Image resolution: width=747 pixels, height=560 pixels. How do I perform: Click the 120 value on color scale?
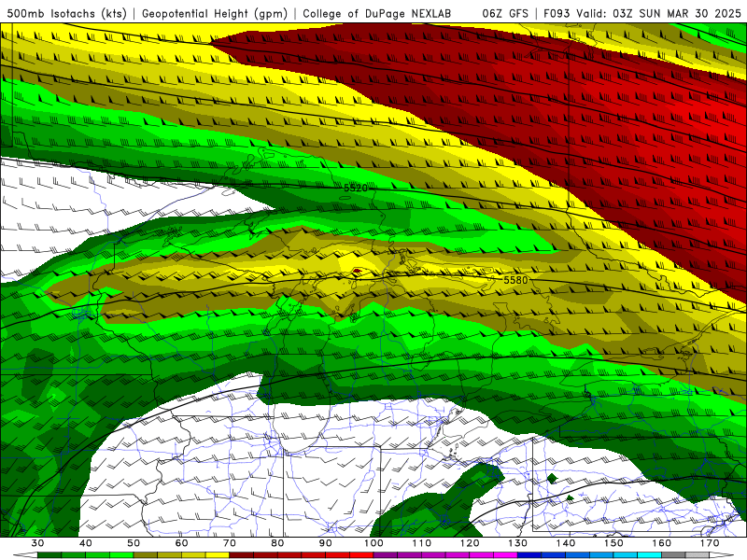(x=470, y=543)
